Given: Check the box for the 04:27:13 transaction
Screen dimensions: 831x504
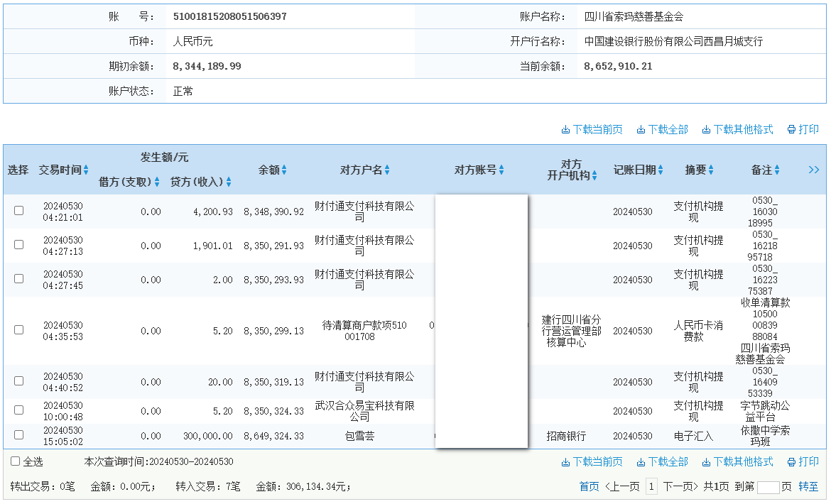Looking at the screenshot, I should pyautogui.click(x=18, y=245).
